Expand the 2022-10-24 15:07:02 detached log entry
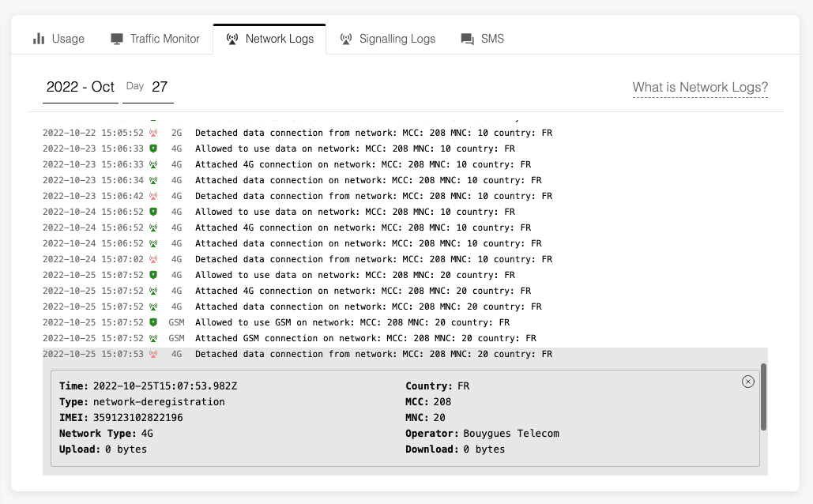 [356, 259]
